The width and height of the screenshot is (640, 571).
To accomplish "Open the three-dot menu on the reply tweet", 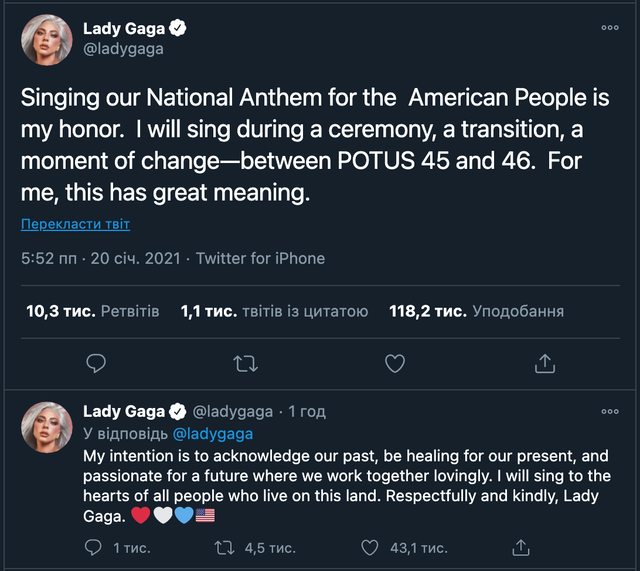I will (609, 411).
